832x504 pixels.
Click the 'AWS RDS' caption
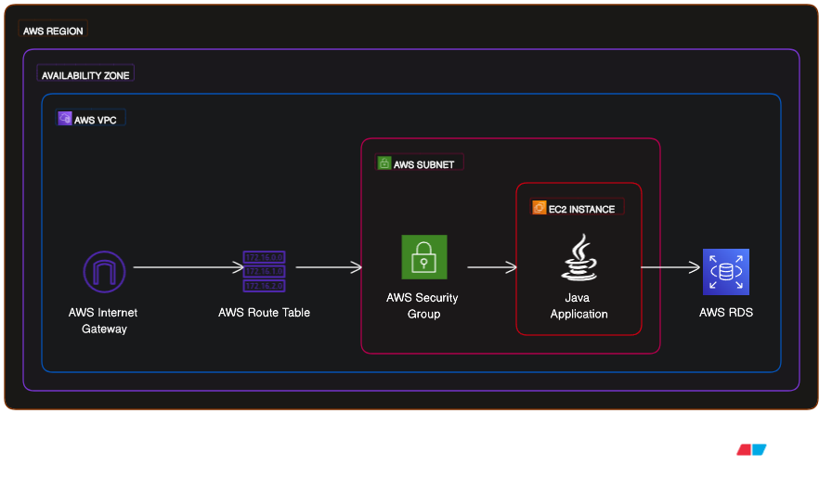click(726, 313)
